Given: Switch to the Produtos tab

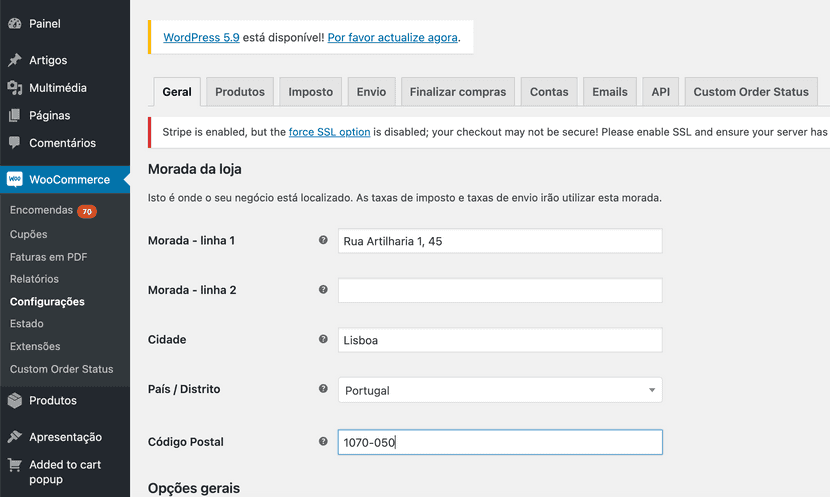Looking at the screenshot, I should [240, 92].
